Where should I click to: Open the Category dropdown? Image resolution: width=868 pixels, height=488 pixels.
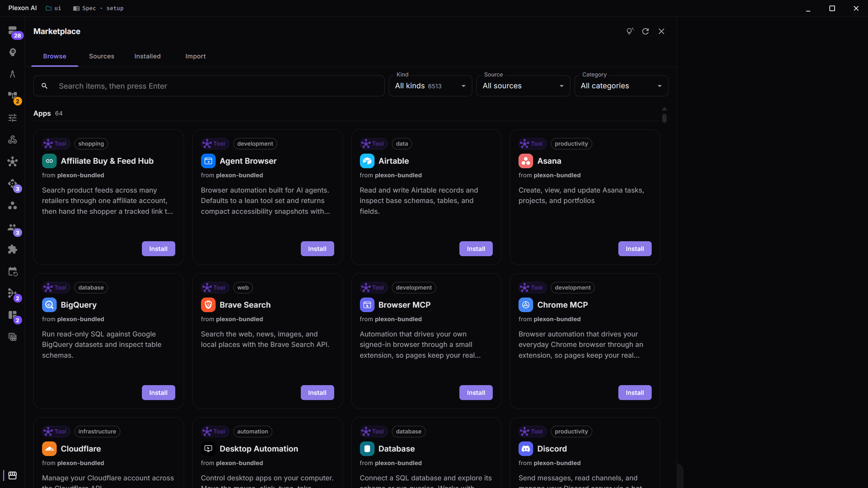[621, 86]
